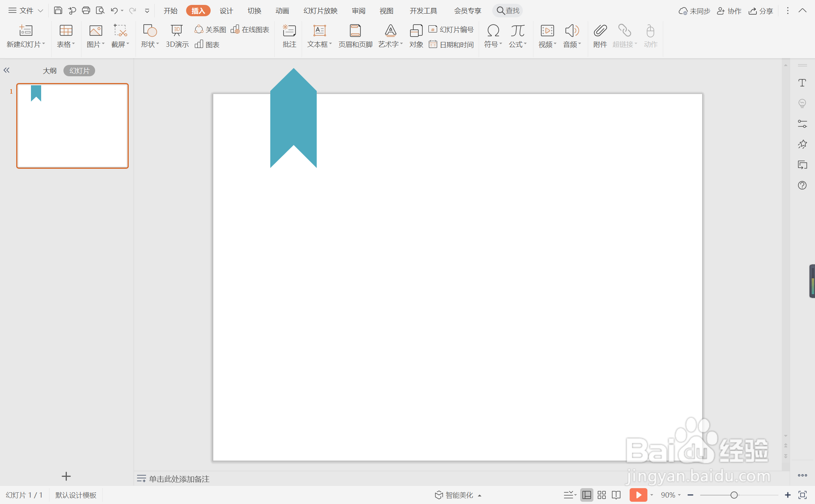Switch to the 大纲 outline tab

pyautogui.click(x=49, y=71)
